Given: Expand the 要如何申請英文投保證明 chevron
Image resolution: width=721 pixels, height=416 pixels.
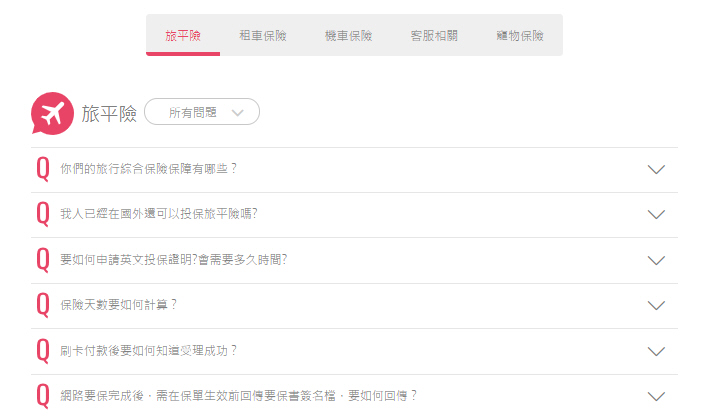Looking at the screenshot, I should (x=656, y=261).
